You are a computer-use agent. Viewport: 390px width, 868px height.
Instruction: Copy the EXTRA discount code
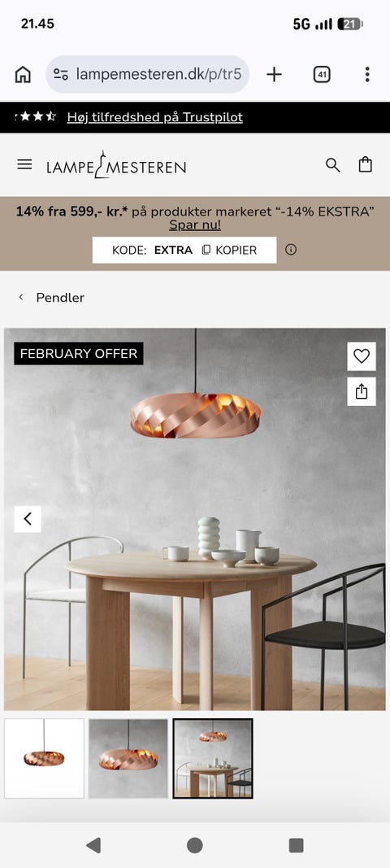coord(230,251)
